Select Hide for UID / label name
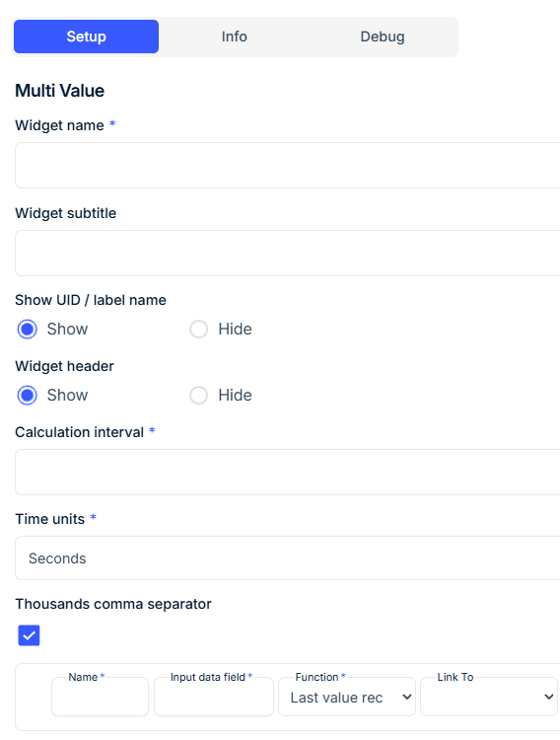Viewport: 560px width, 740px height. coord(198,329)
